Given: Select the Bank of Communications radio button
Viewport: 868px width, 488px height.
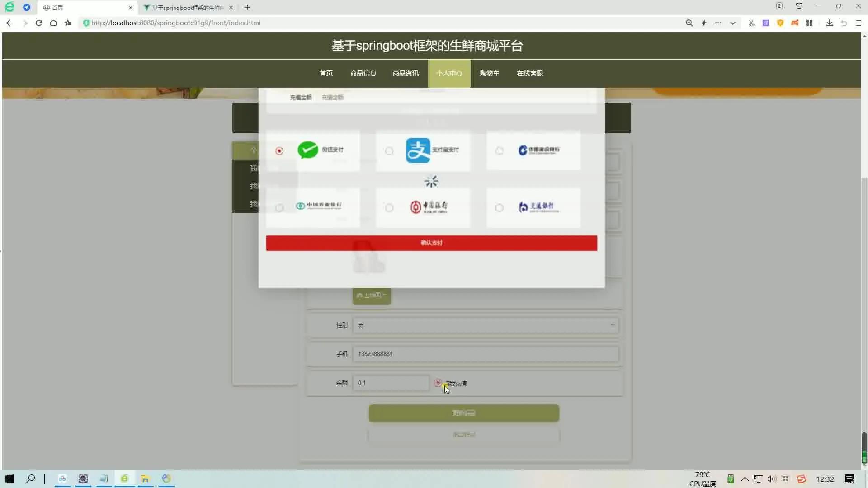Looking at the screenshot, I should (500, 208).
